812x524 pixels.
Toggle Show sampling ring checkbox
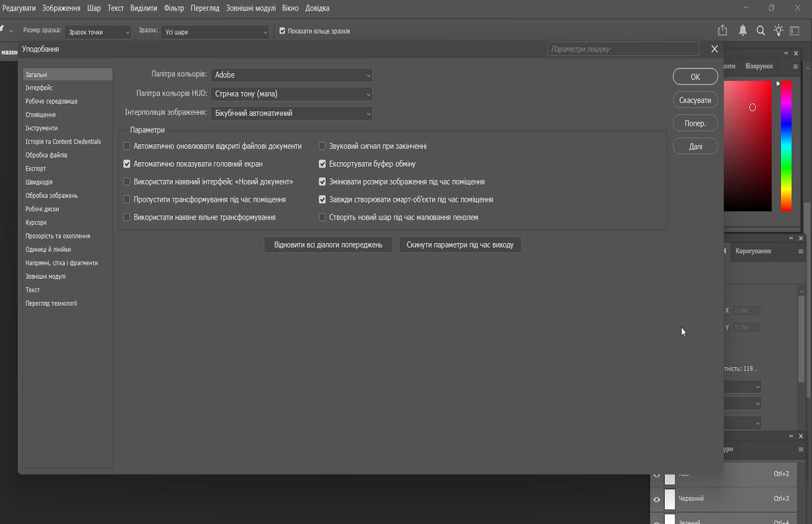coord(282,31)
